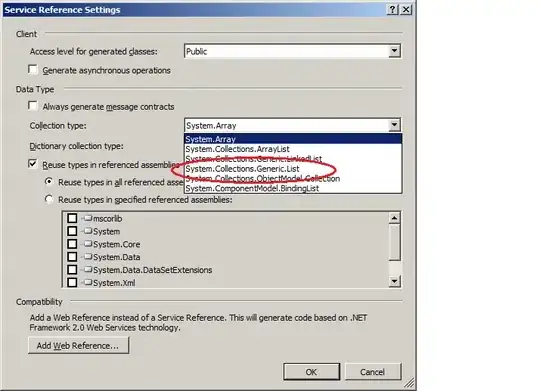Click the assemblies list scroll down arrow
Image resolution: width=540 pixels, height=391 pixels.
pos(395,281)
